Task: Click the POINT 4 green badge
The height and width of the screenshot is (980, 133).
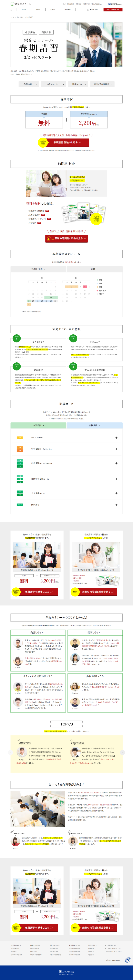Action: [73, 366]
